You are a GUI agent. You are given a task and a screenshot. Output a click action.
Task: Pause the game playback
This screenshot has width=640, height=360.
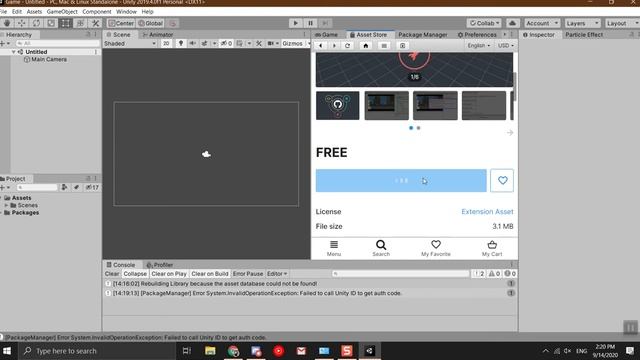[310, 23]
